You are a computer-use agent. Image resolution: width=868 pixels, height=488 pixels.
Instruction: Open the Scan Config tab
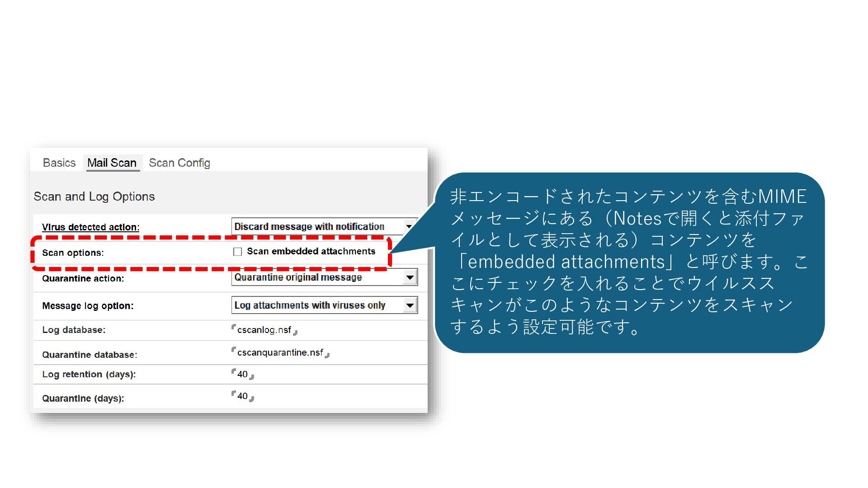[x=179, y=163]
